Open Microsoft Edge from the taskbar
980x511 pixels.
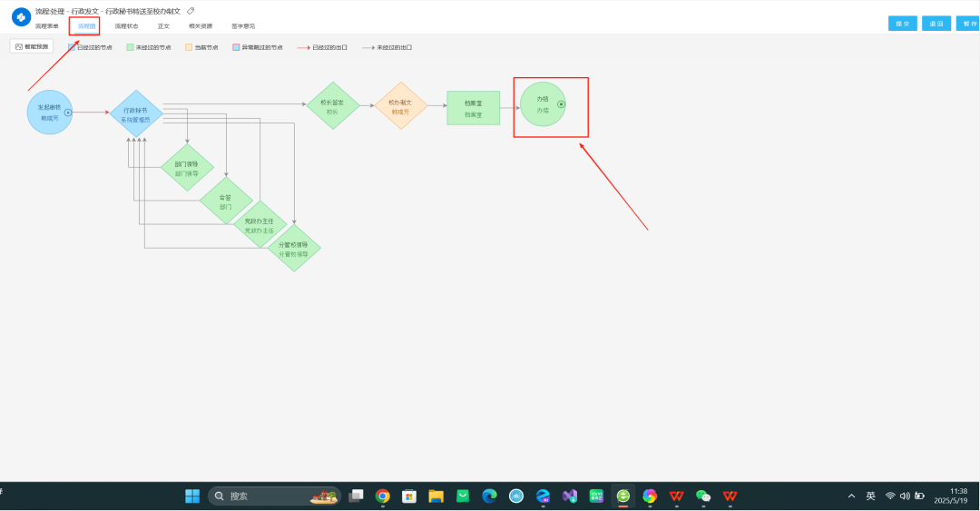pos(489,496)
